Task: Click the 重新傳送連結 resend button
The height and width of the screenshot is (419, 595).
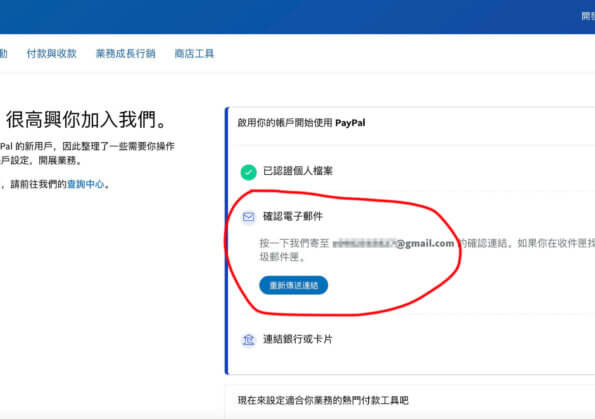Action: coord(294,285)
